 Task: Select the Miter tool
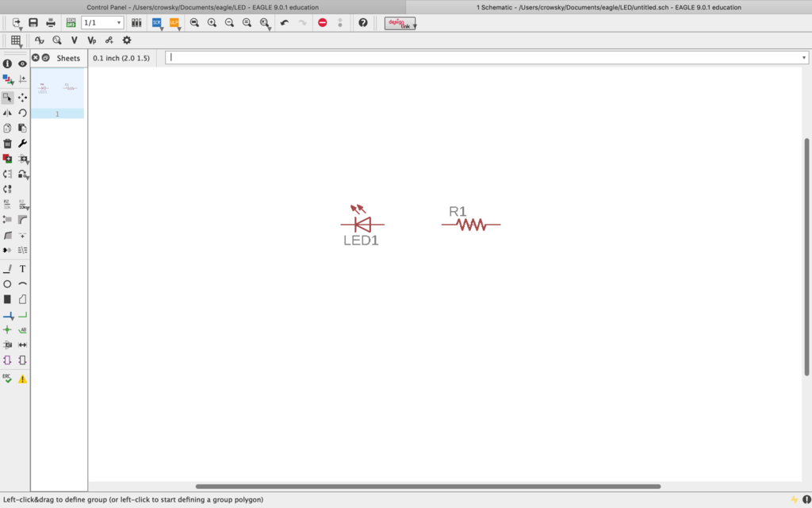22,220
